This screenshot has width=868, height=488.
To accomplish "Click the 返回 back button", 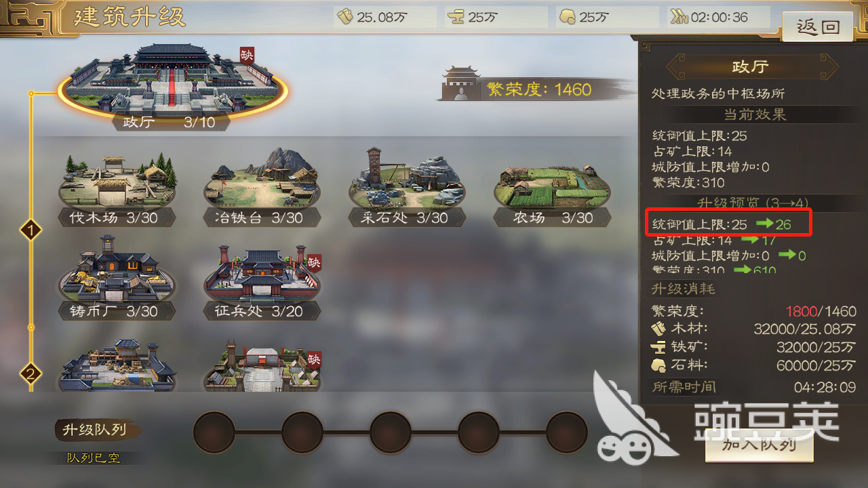I will (818, 26).
